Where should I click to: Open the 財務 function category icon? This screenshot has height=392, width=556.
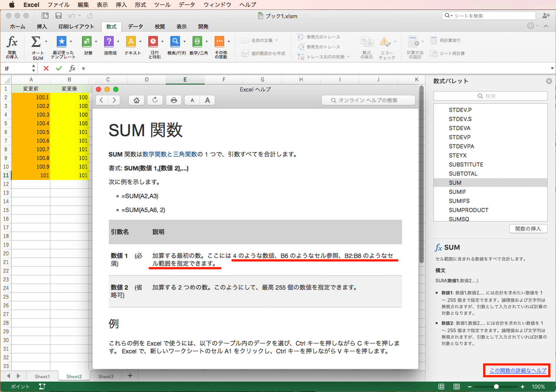point(87,42)
